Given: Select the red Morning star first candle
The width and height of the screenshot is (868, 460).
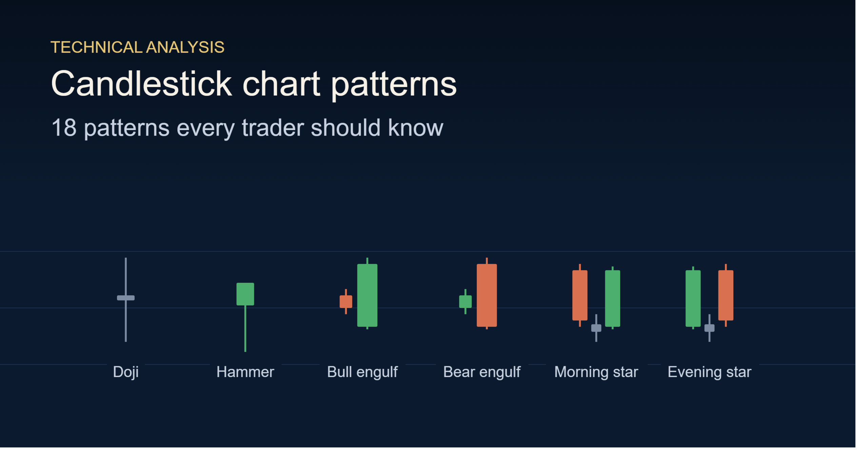Looking at the screenshot, I should click(580, 295).
